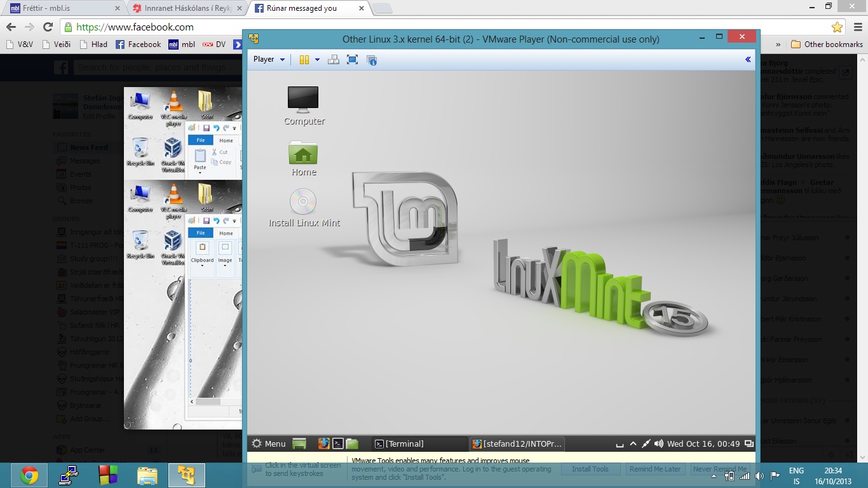
Task: Open the mbl bookmark
Action: pyautogui.click(x=182, y=44)
